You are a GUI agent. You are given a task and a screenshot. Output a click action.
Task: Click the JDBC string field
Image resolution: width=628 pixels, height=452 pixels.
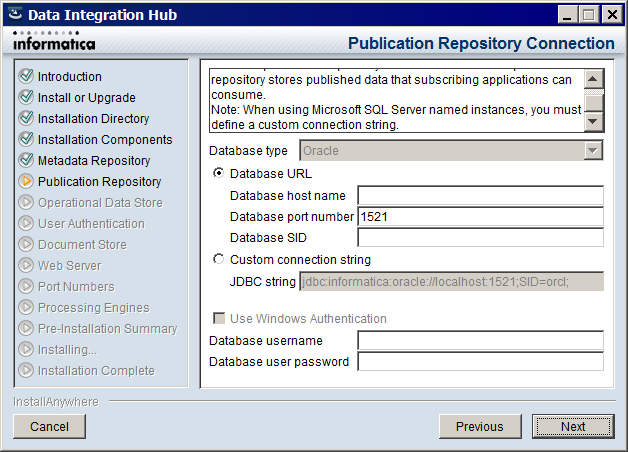tap(451, 282)
